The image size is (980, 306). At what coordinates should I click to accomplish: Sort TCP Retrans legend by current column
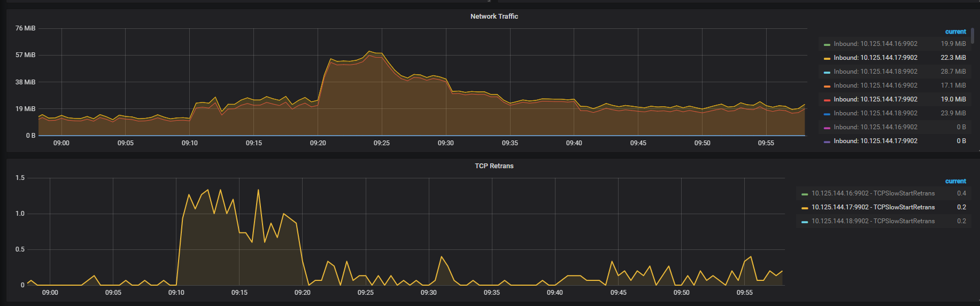pyautogui.click(x=955, y=182)
